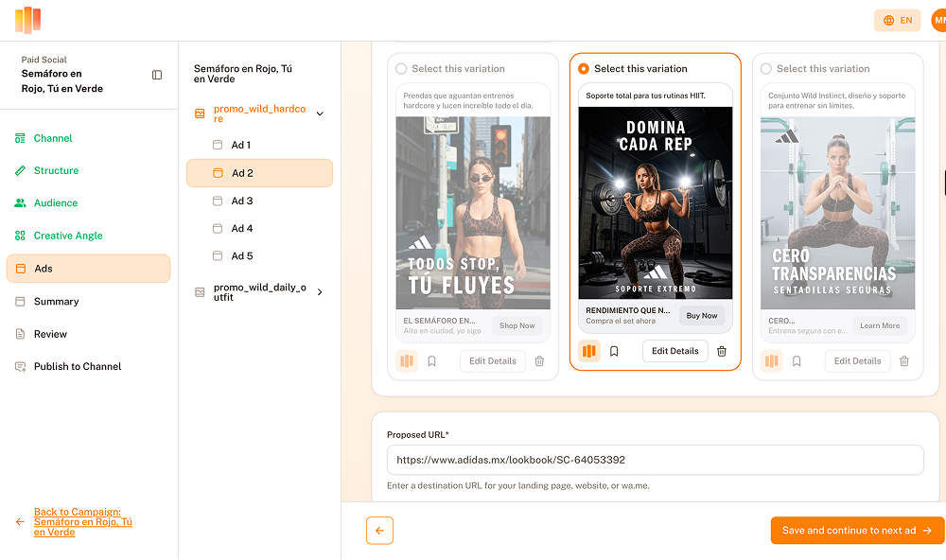Click the Domina Cada Rep ad image
This screenshot has height=560, width=946.
656,203
